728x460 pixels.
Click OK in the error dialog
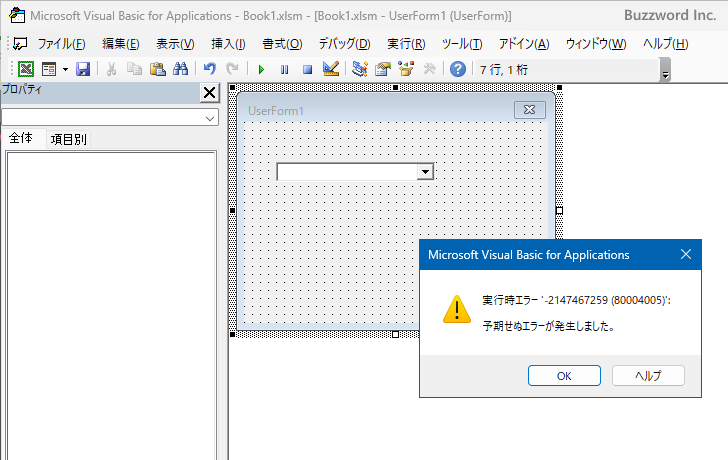[x=564, y=376]
